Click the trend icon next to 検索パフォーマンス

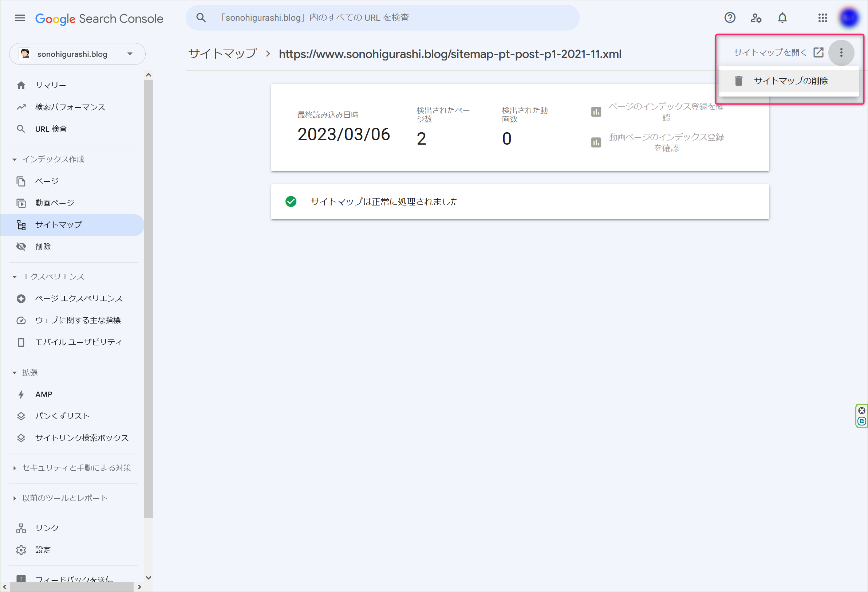point(21,107)
